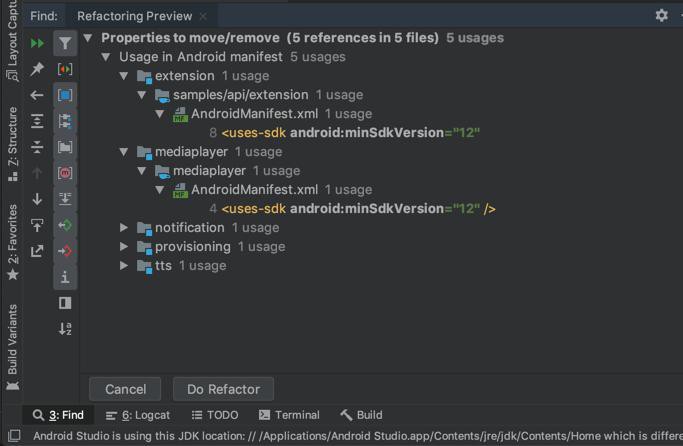Click the Expand All icon
The width and height of the screenshot is (683, 446).
pos(37,121)
